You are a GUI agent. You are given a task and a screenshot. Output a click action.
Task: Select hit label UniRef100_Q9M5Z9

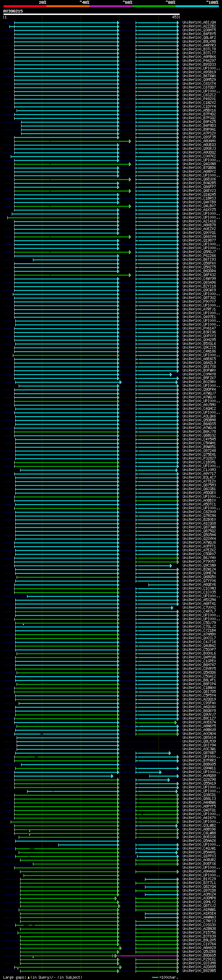[199, 80]
